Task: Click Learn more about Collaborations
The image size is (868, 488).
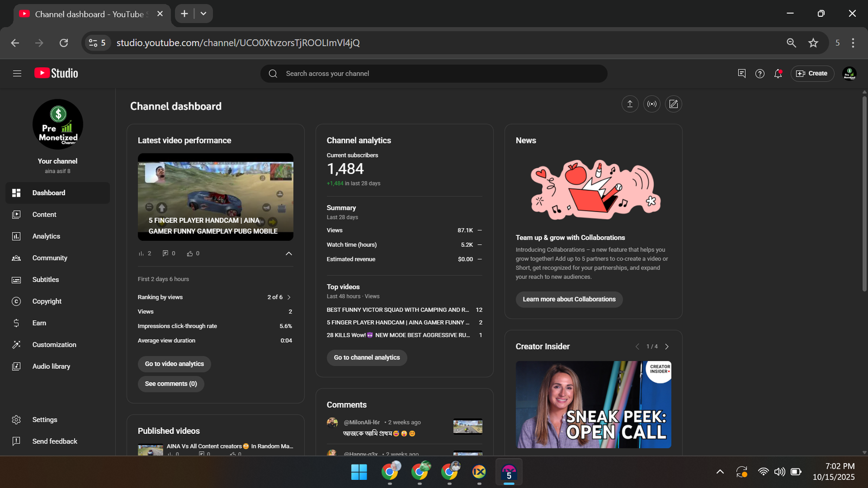Action: point(569,299)
